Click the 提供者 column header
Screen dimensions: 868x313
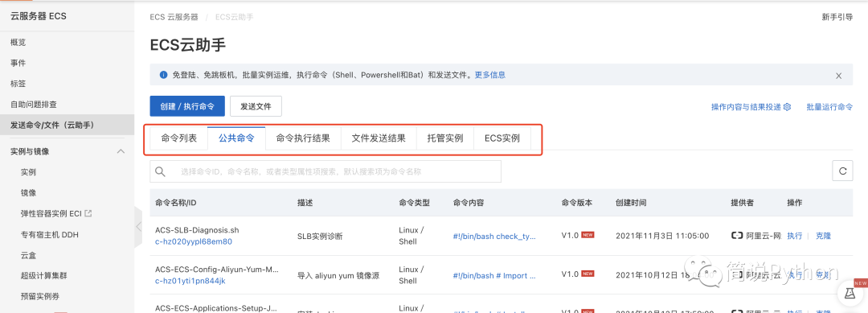pos(743,203)
